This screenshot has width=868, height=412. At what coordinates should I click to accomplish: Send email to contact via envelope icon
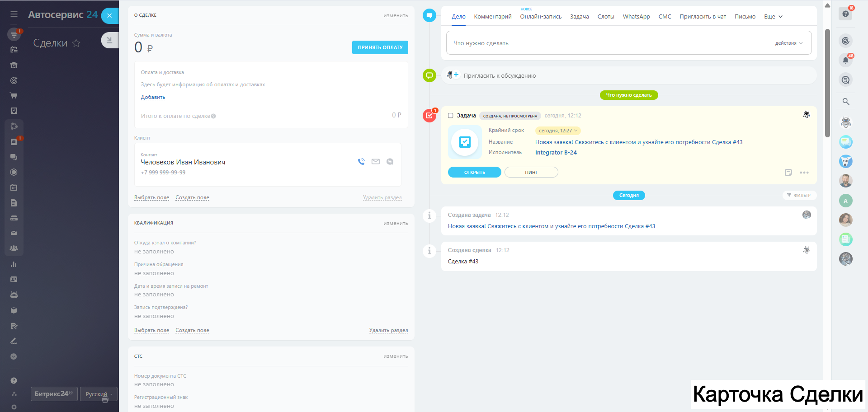[x=376, y=161]
